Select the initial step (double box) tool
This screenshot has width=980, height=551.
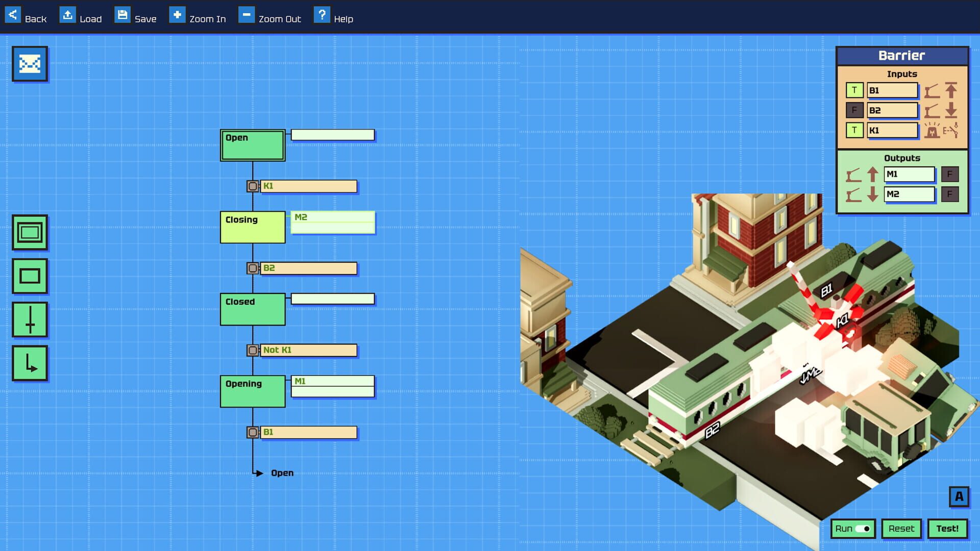(30, 233)
